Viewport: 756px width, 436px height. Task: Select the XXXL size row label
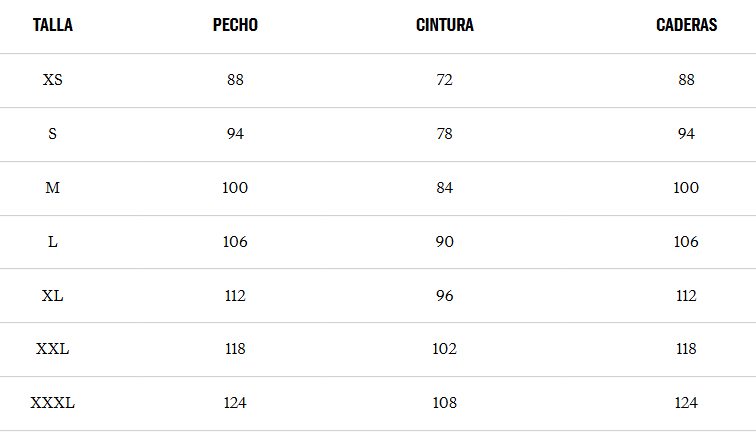pos(53,403)
